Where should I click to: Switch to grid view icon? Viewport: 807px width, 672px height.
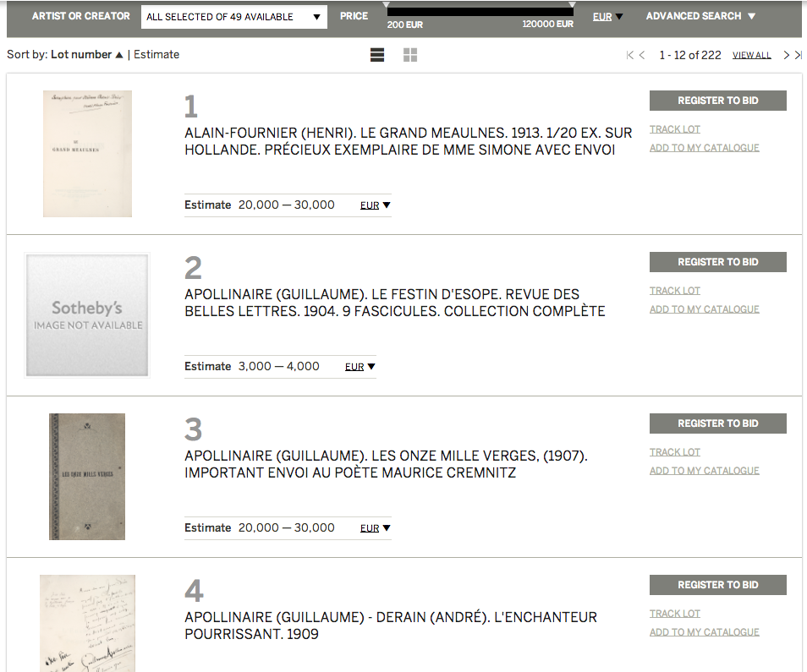click(410, 55)
